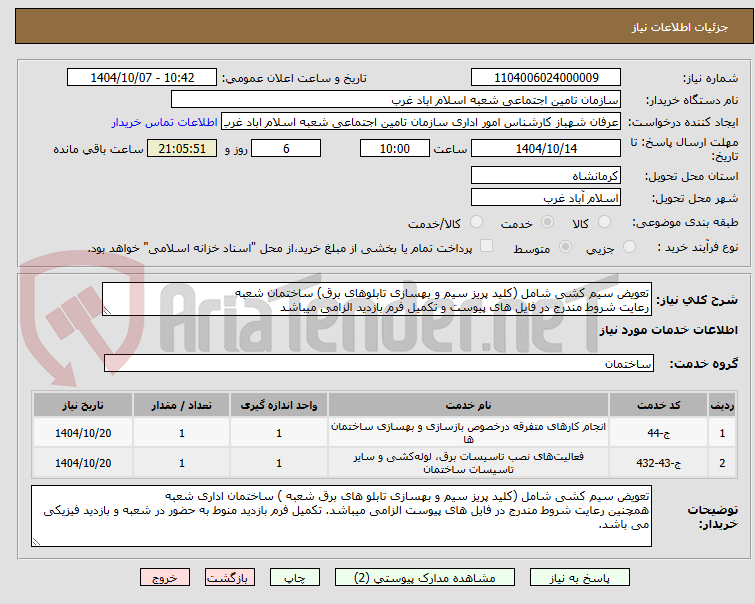Click the remaining time field 21:05:51
This screenshot has width=755, height=604.
tap(182, 148)
